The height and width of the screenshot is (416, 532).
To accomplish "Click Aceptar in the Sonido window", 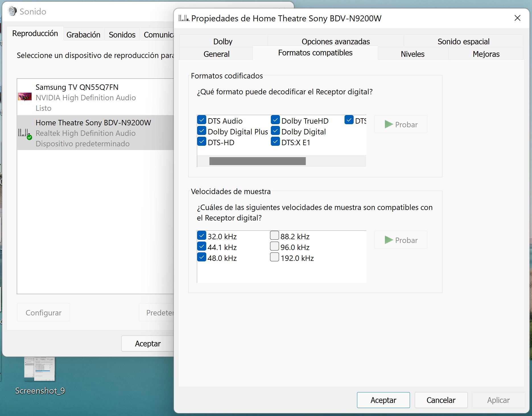I will point(148,344).
